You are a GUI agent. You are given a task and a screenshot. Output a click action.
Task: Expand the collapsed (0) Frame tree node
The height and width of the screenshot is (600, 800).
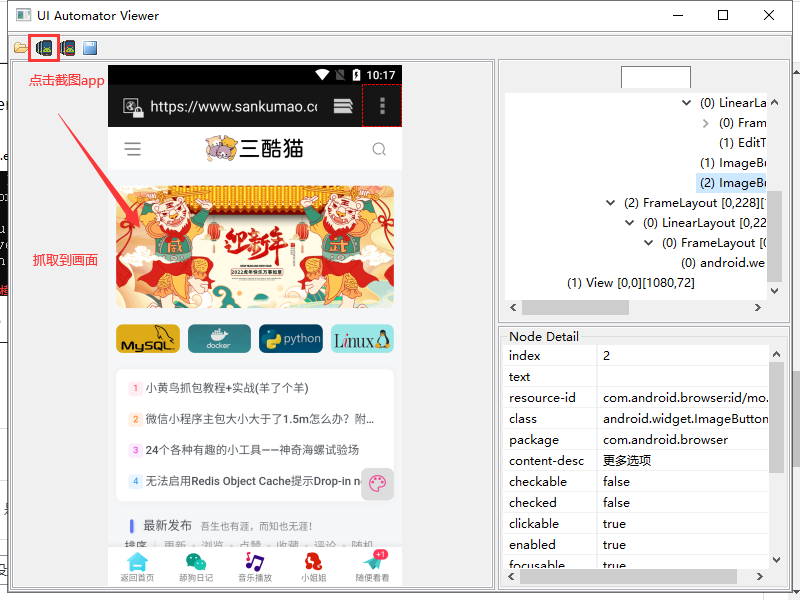[705, 123]
